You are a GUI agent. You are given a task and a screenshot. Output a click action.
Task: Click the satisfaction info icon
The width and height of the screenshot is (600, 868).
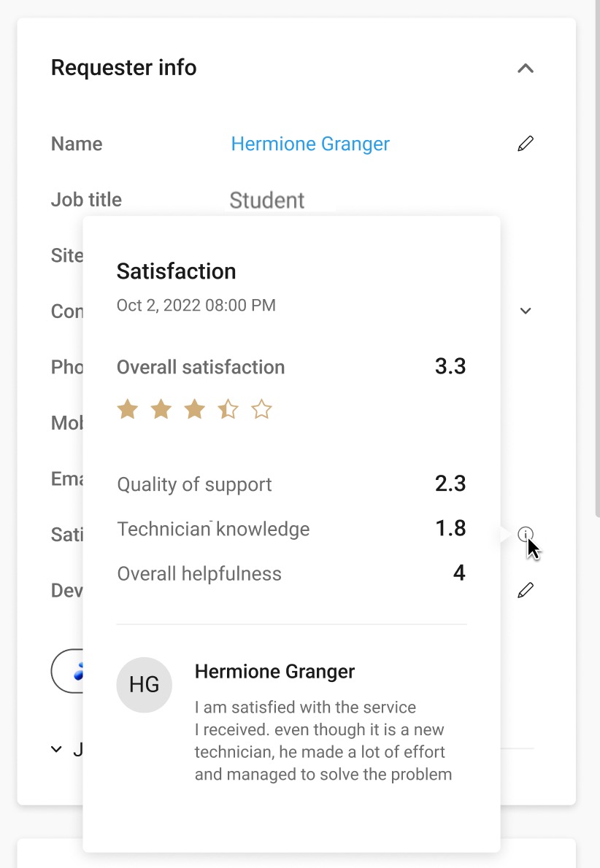(x=526, y=534)
